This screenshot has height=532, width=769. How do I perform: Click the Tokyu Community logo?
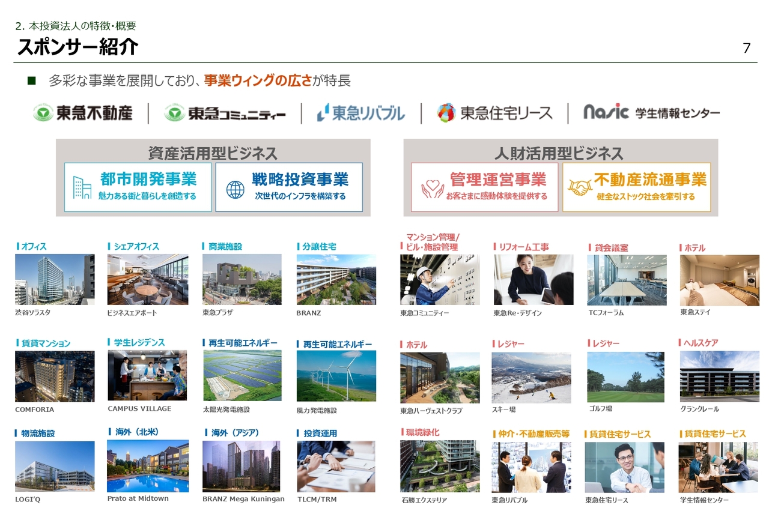point(225,113)
